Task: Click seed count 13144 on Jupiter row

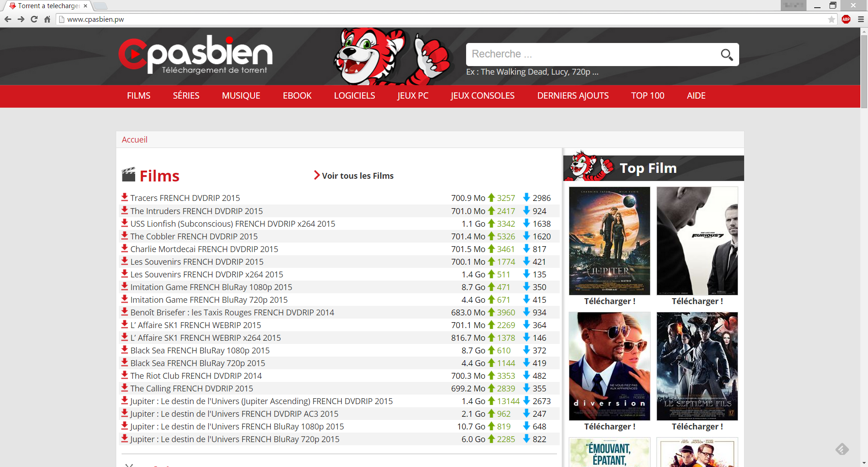Action: coord(509,401)
